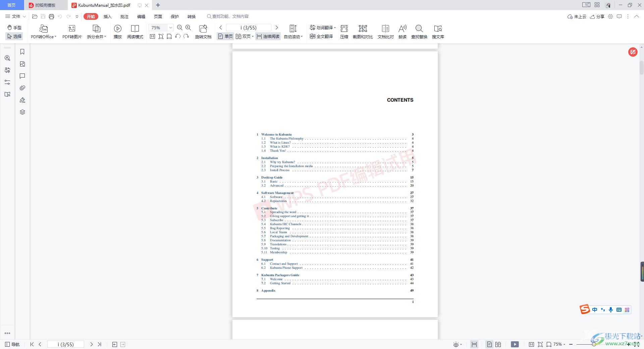Open attachments panel with paperclip icon
The image size is (644, 349).
coord(22,88)
